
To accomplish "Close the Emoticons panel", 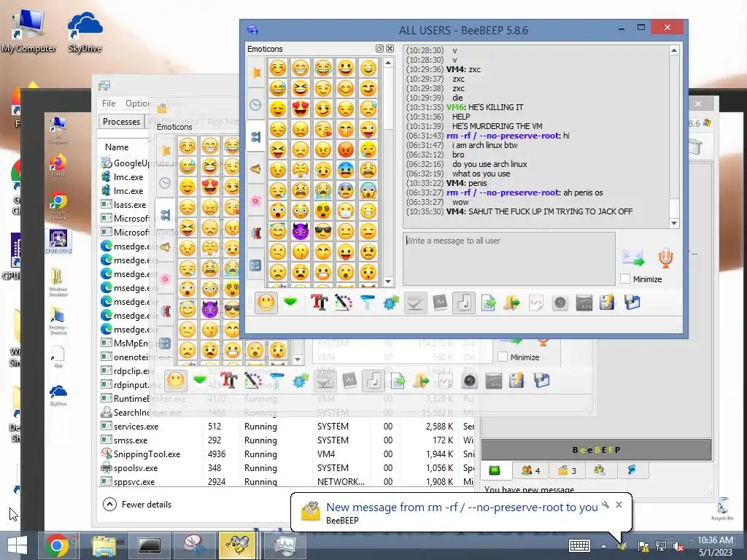I will click(x=390, y=49).
